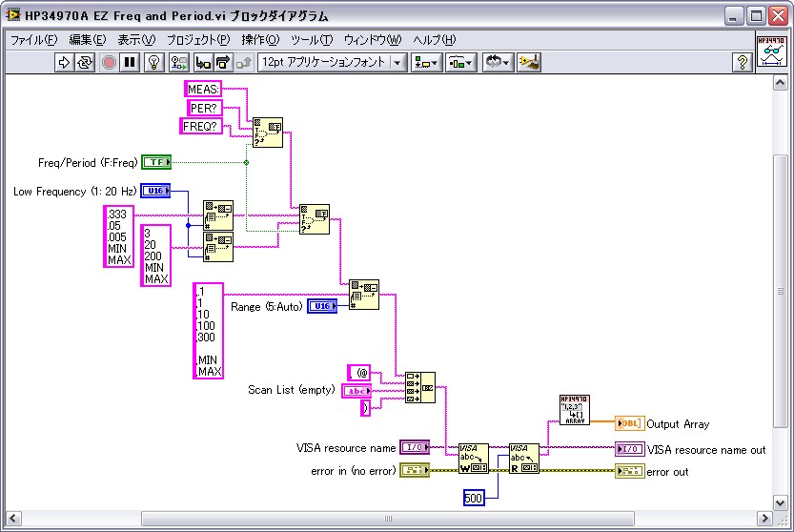This screenshot has height=532, width=794.
Task: Open the 操作(O) menu
Action: click(x=260, y=39)
